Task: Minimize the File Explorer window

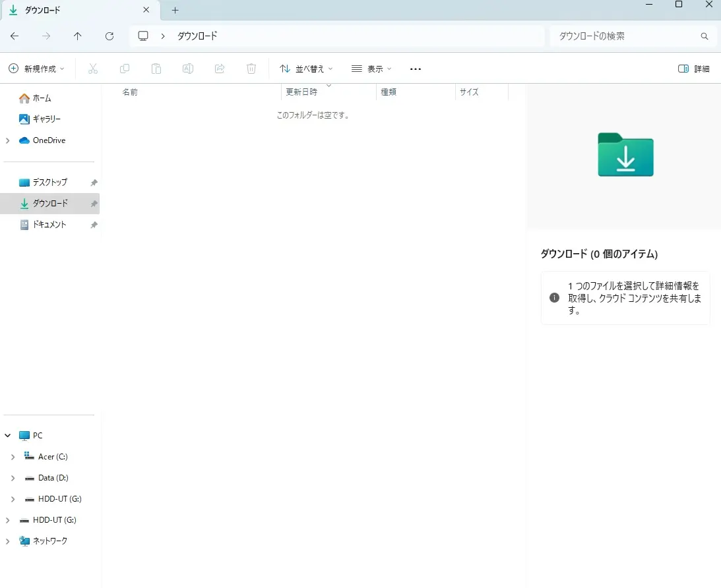Action: point(649,5)
